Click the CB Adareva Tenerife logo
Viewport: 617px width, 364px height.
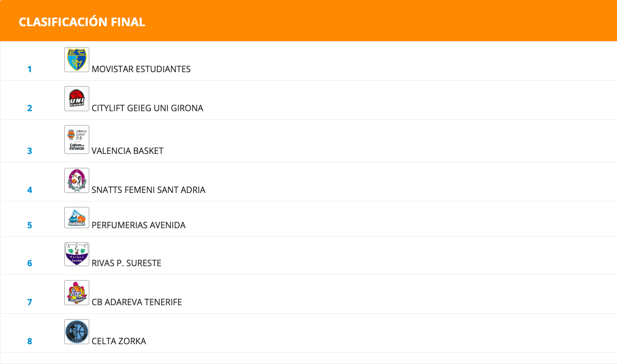tap(76, 292)
